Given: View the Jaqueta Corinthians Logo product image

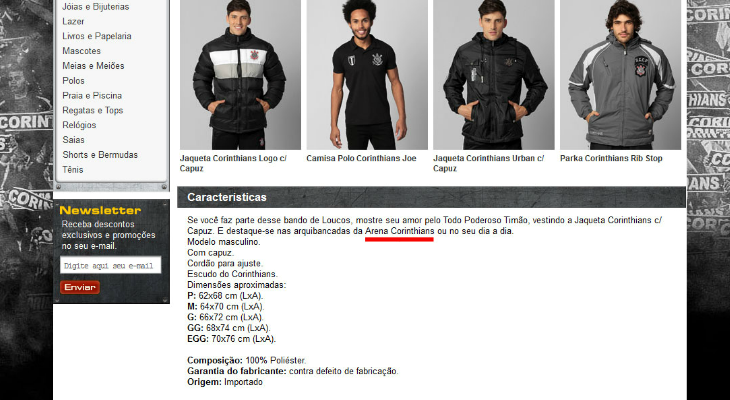Looking at the screenshot, I should [x=240, y=75].
